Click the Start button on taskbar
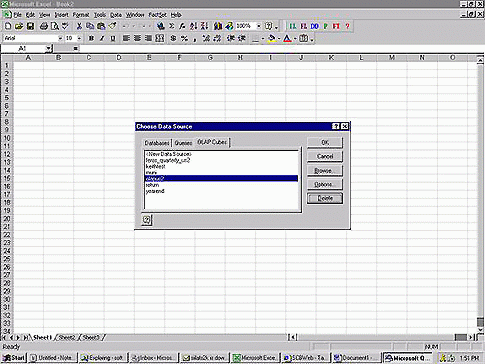The height and width of the screenshot is (364, 485). point(14,358)
